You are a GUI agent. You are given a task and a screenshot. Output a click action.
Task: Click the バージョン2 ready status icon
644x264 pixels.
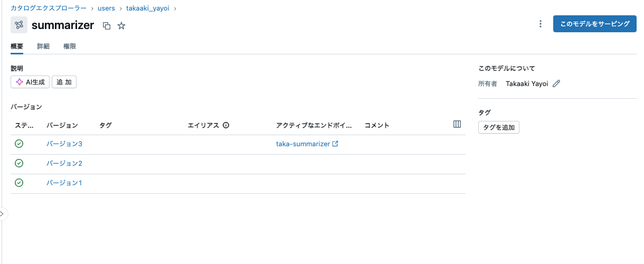(x=19, y=163)
